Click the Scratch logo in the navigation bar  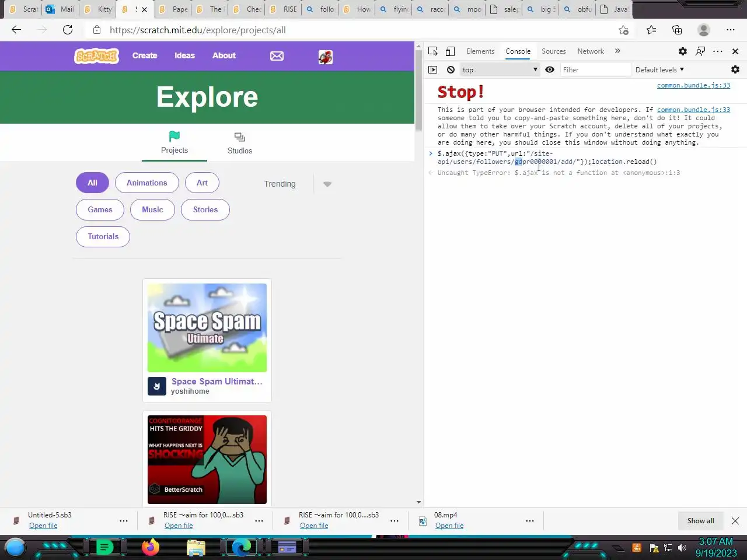[x=97, y=56]
